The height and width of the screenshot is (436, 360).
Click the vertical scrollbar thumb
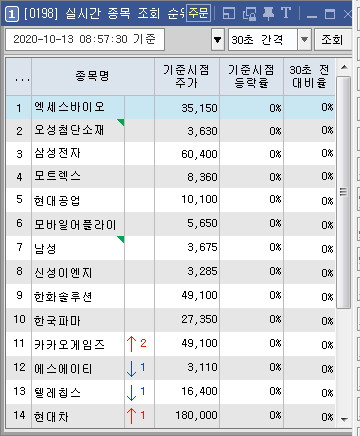[344, 192]
